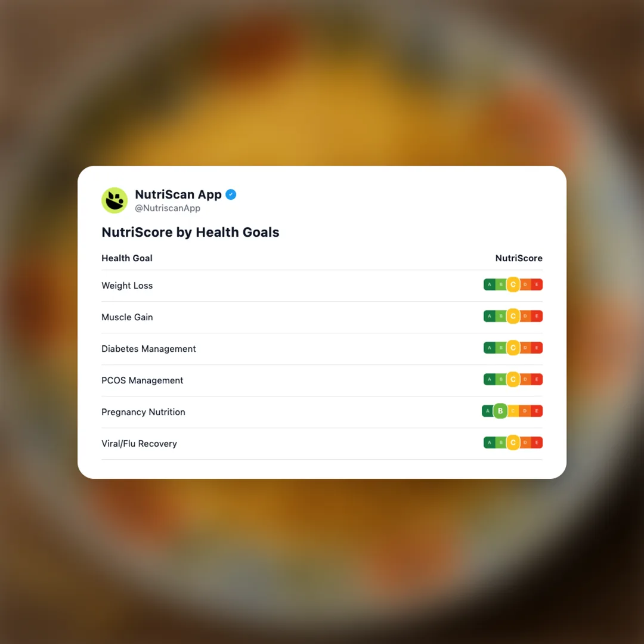Screen dimensions: 644x644
Task: Click the NutriScan App avatar logo
Action: click(x=114, y=200)
